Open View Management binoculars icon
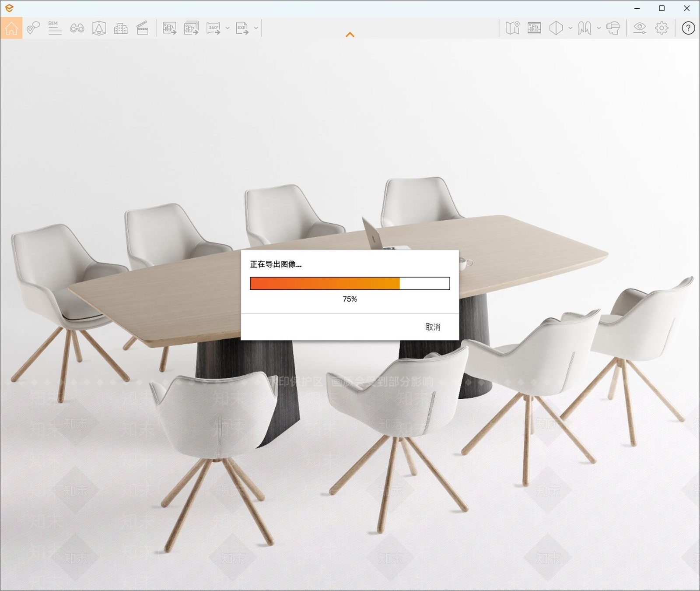This screenshot has height=591, width=700. (x=77, y=28)
